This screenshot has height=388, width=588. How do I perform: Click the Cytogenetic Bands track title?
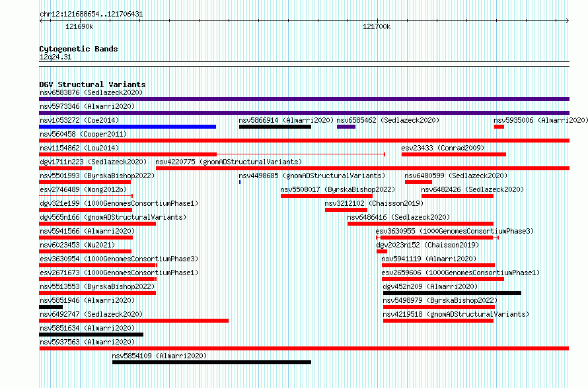click(79, 49)
